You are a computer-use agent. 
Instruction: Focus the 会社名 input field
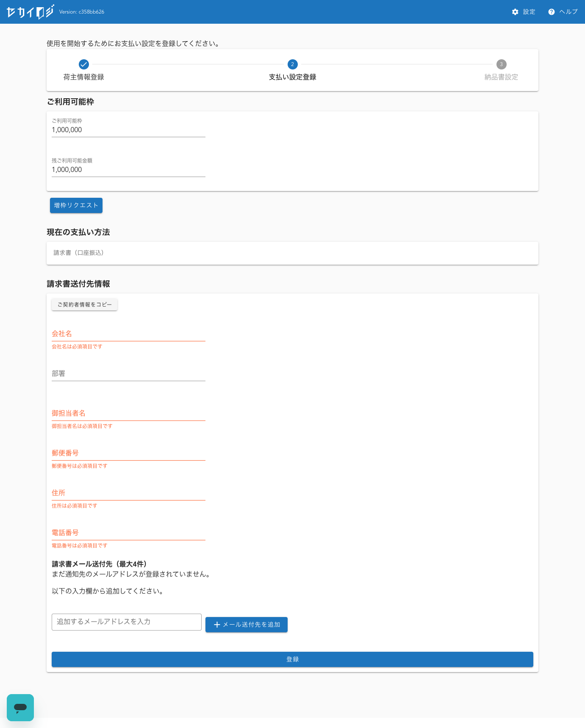[x=128, y=334]
